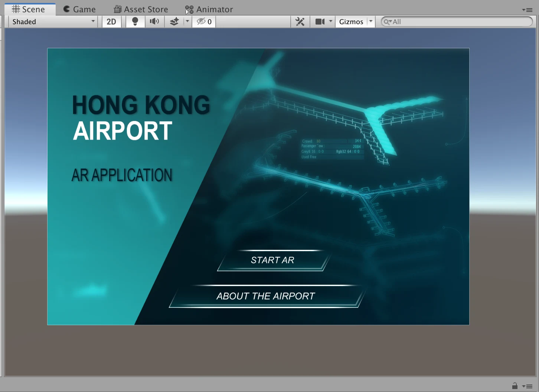The height and width of the screenshot is (392, 539).
Task: Open search filter magnifier dropdown
Action: pos(388,22)
